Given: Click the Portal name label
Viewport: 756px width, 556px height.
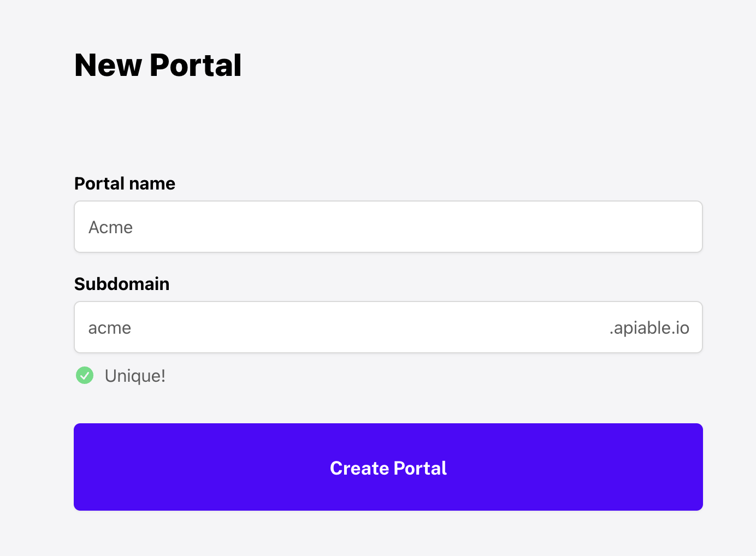Looking at the screenshot, I should point(124,184).
